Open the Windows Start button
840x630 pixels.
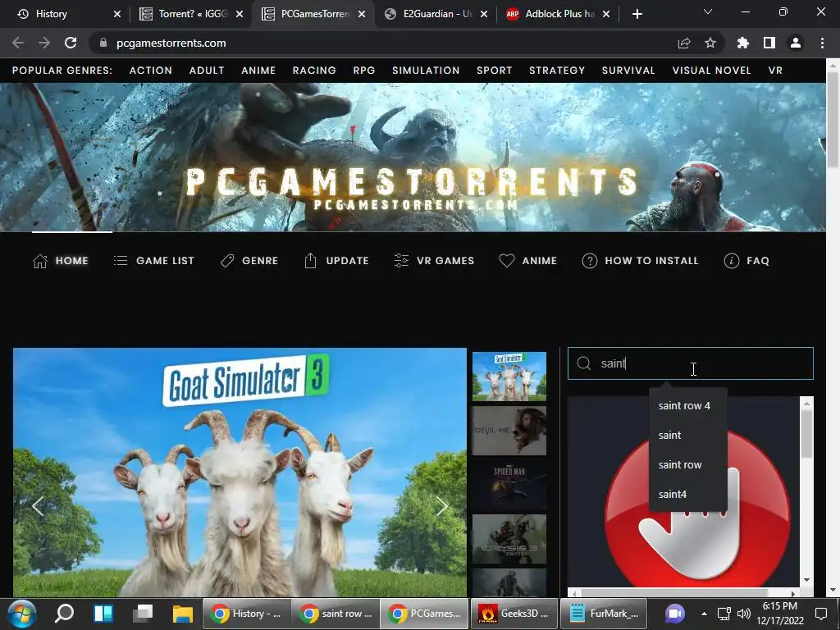click(x=21, y=614)
